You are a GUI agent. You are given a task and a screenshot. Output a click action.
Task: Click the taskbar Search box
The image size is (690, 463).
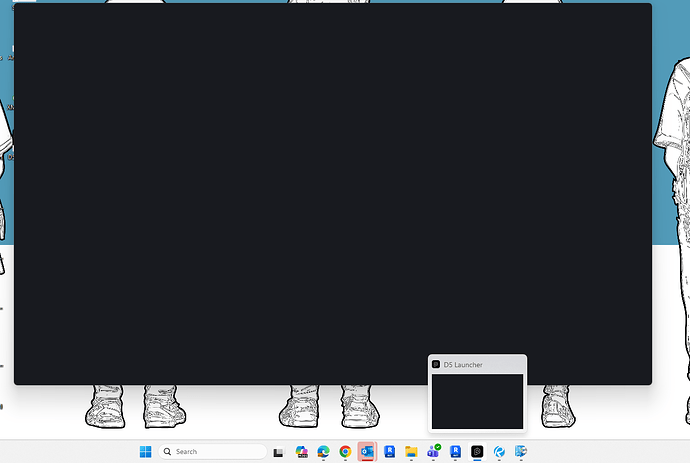point(213,452)
